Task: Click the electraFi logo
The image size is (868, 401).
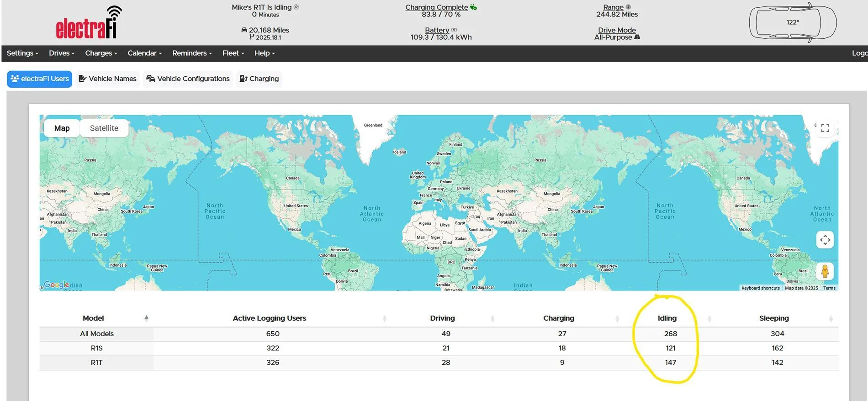Action: (89, 22)
